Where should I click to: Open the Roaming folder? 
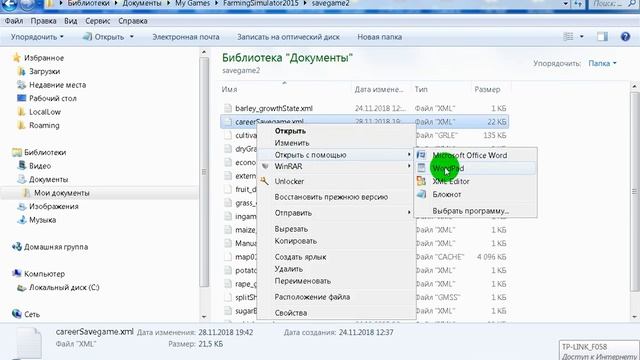pos(44,125)
